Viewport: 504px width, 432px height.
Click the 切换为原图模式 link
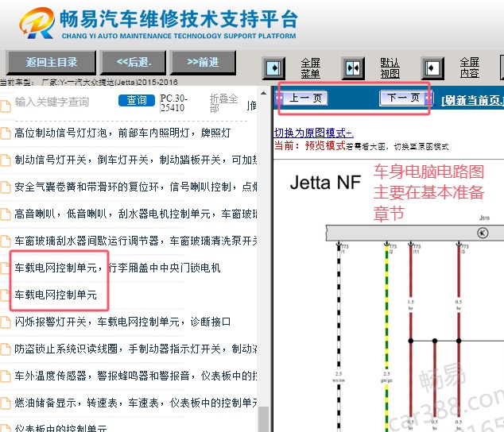pyautogui.click(x=314, y=133)
